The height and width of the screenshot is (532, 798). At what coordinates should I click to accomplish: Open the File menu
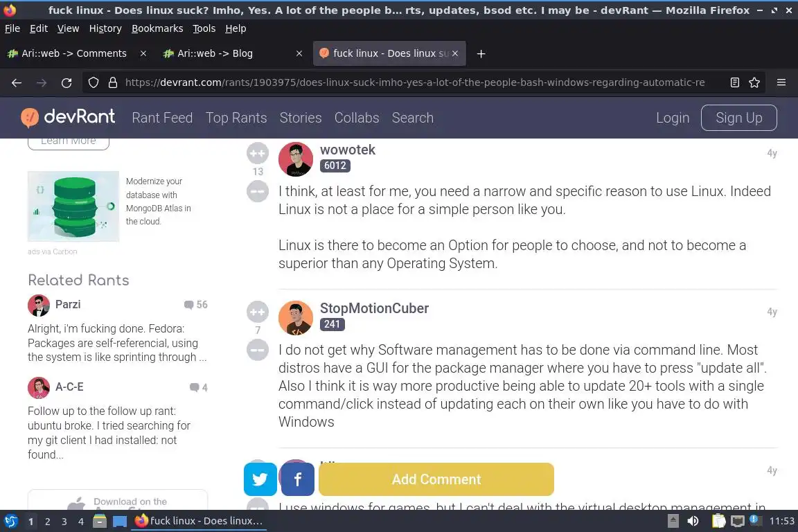click(12, 28)
